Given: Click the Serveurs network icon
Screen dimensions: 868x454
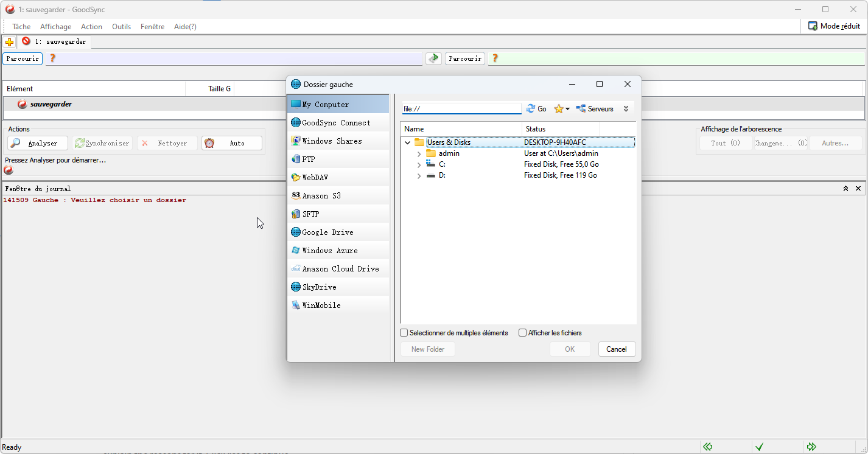Looking at the screenshot, I should click(x=581, y=109).
